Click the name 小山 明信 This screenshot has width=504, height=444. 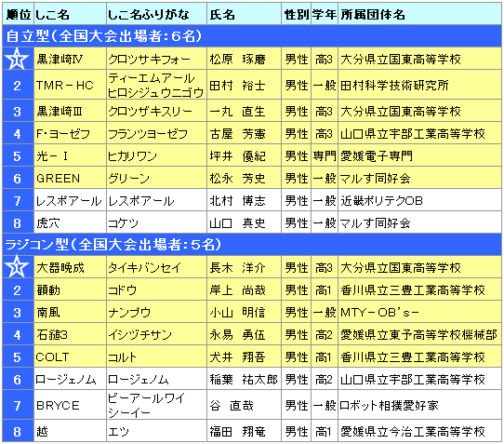click(237, 313)
